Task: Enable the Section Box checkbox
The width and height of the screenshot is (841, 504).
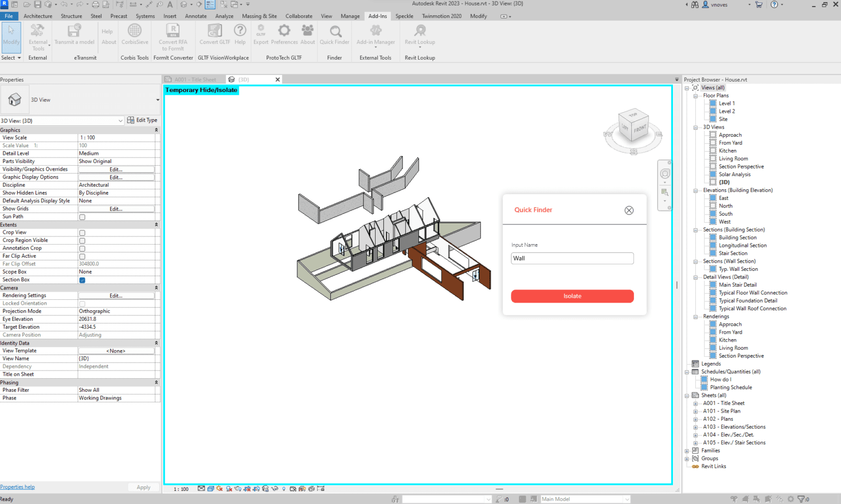Action: point(82,280)
